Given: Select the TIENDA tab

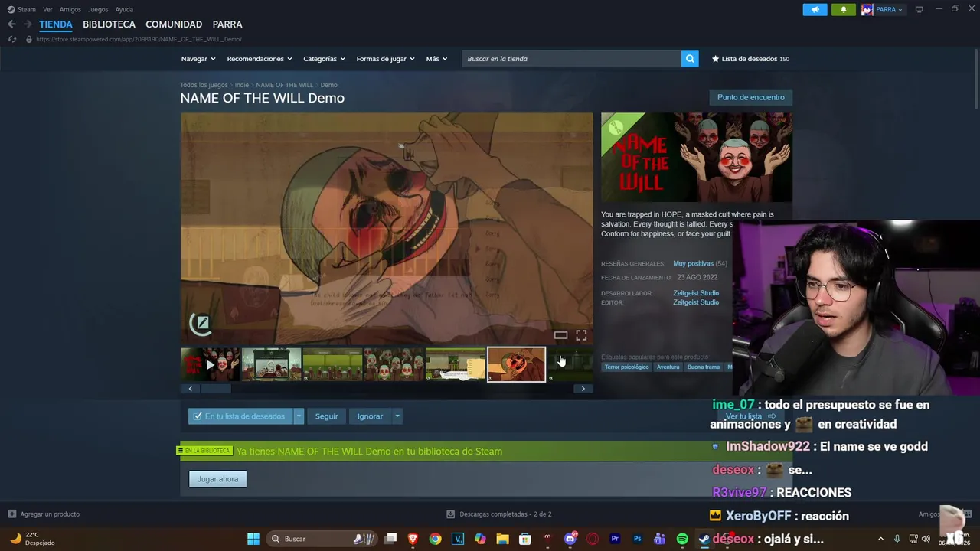Looking at the screenshot, I should coord(56,24).
